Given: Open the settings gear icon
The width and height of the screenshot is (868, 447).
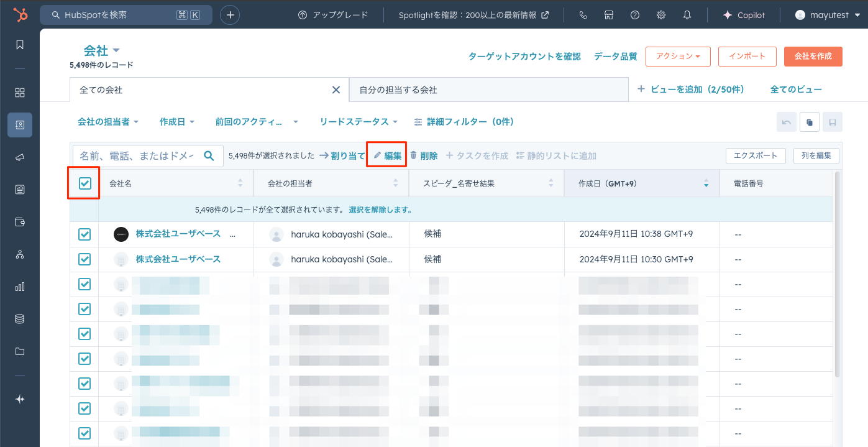Looking at the screenshot, I should click(x=661, y=15).
